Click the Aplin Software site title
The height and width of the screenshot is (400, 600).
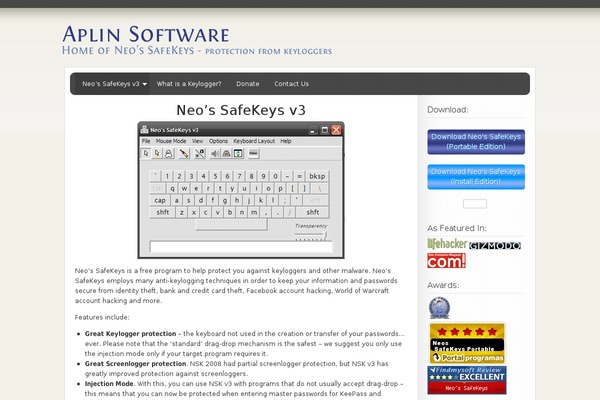click(146, 34)
